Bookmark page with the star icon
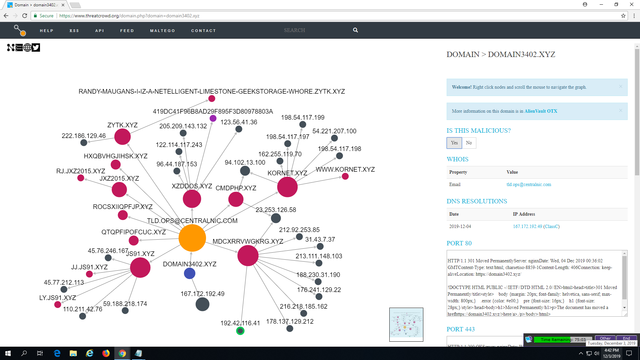 click(623, 16)
